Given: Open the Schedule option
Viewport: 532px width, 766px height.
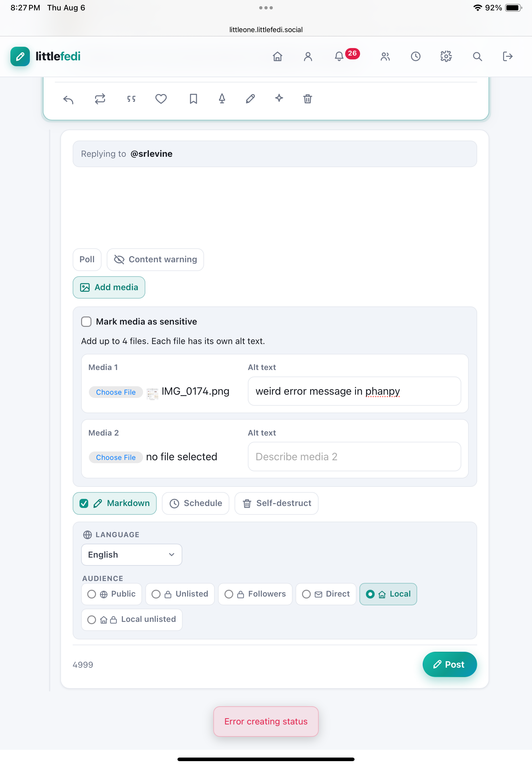Looking at the screenshot, I should (196, 503).
